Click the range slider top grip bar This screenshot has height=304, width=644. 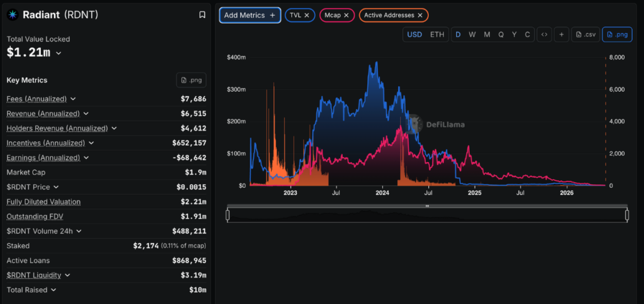coord(427,206)
